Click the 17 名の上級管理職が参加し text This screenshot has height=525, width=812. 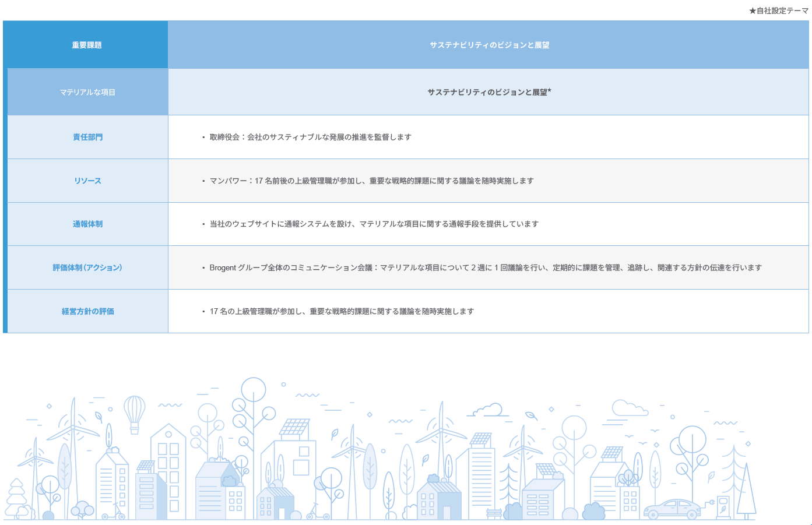pos(342,311)
